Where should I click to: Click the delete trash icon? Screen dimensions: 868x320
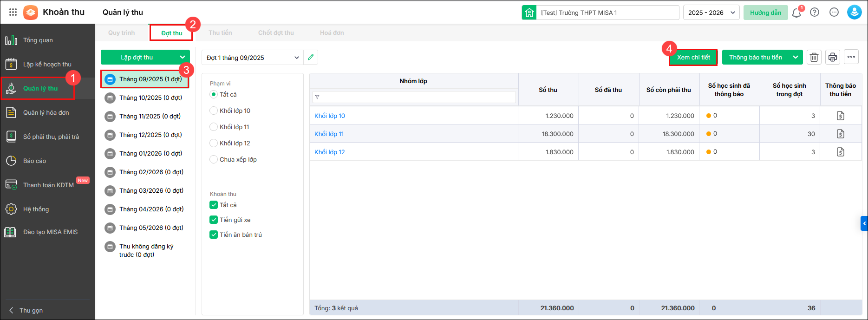(x=814, y=57)
